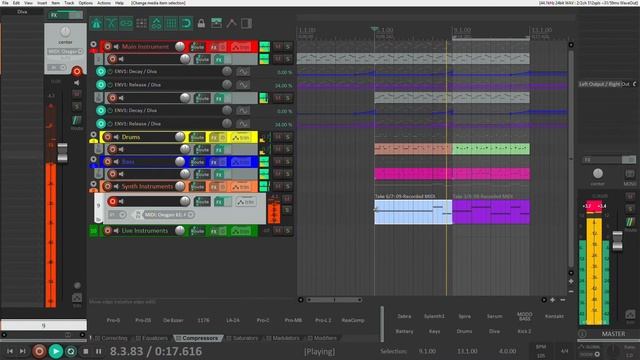Open Left Output / Right Out dropdown
The height and width of the screenshot is (360, 640).
pyautogui.click(x=607, y=84)
